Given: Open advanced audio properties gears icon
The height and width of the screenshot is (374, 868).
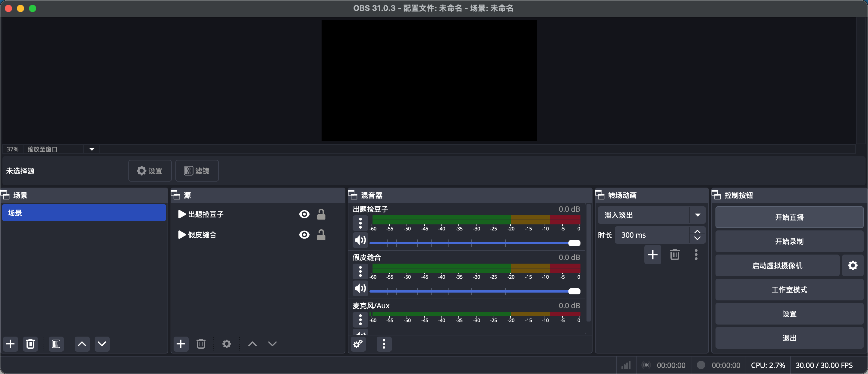Looking at the screenshot, I should click(x=358, y=344).
